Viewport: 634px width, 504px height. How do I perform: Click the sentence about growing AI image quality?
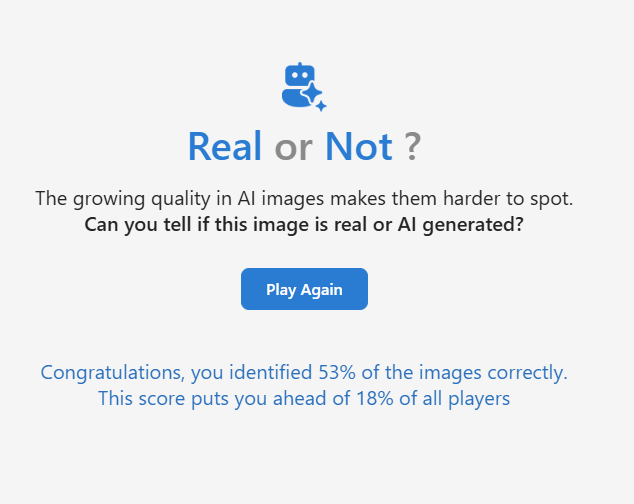coord(304,199)
